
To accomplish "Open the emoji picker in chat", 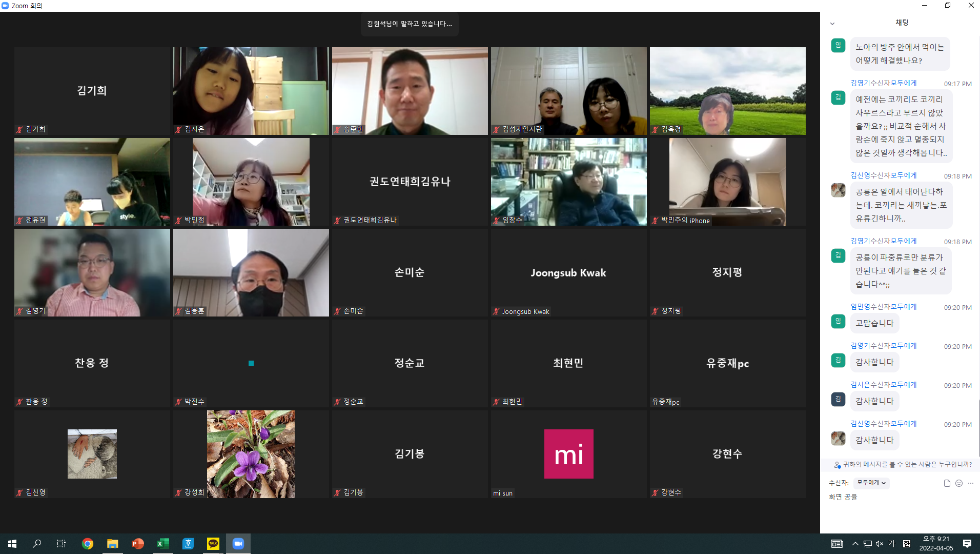I will point(959,483).
